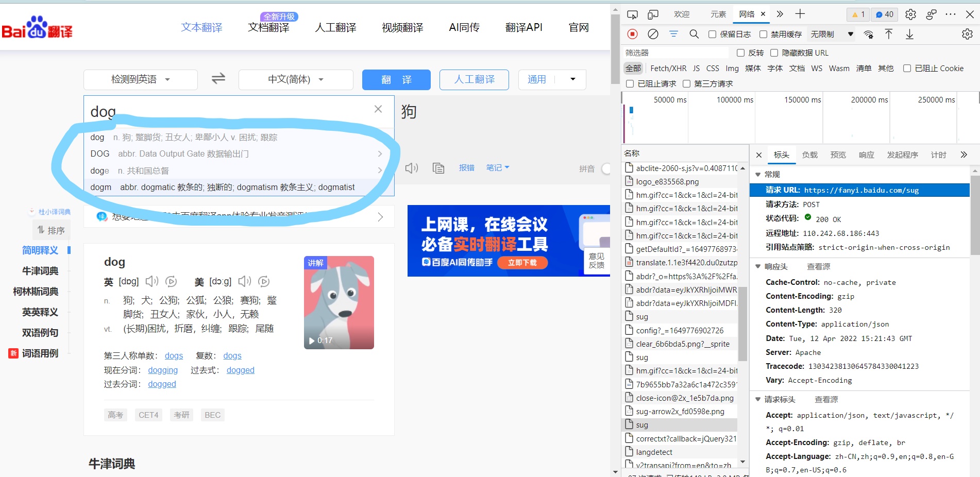Open source language 检测到英语 dropdown
The width and height of the screenshot is (980, 477).
coord(141,79)
